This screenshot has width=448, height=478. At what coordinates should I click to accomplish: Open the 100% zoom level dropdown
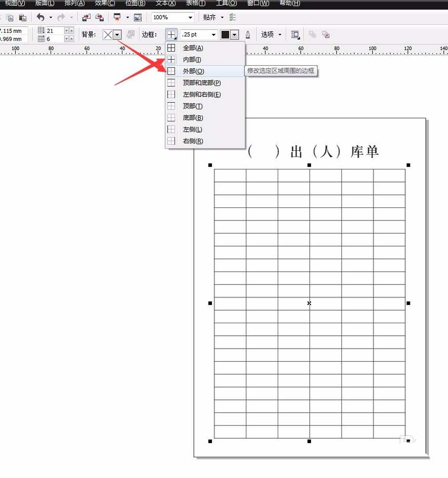[190, 17]
